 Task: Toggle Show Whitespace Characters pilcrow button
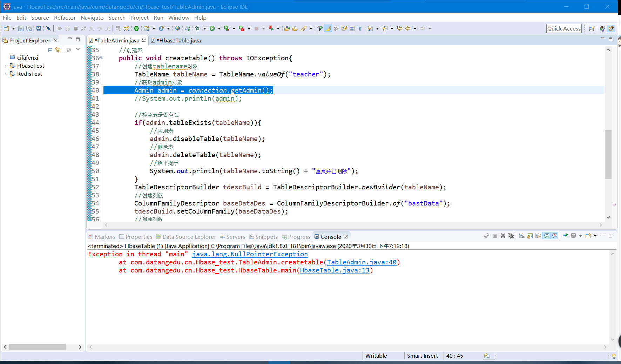click(360, 28)
